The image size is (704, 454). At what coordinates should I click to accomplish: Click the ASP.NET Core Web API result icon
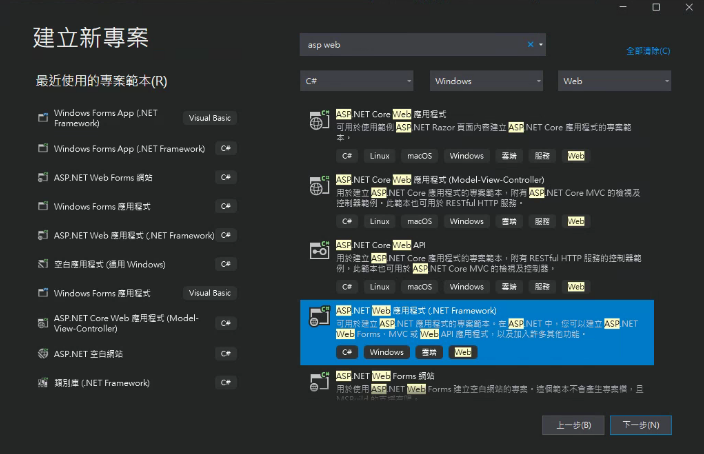[x=319, y=251]
